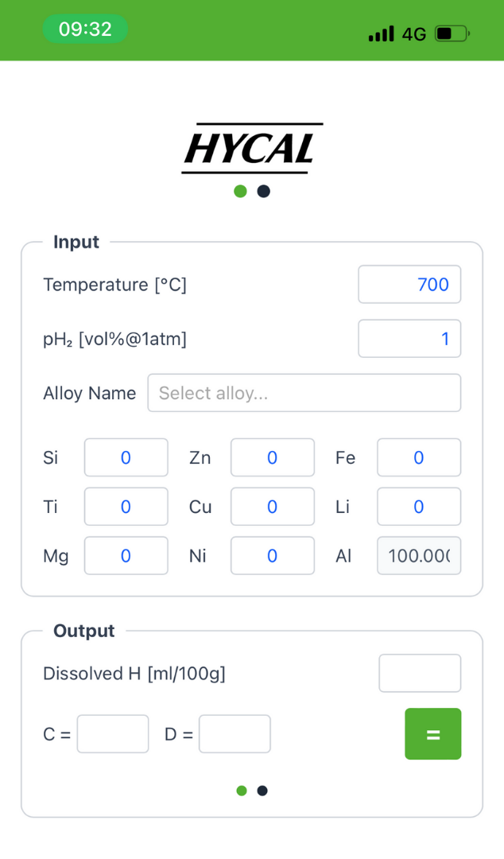Edit the Ni composition field
Viewport: 504px width, 859px height.
click(273, 555)
